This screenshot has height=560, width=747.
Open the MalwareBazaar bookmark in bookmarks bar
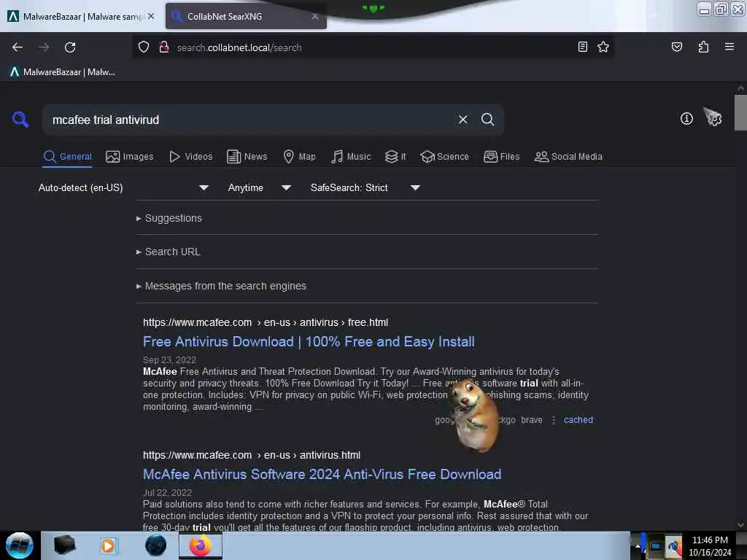coord(63,72)
